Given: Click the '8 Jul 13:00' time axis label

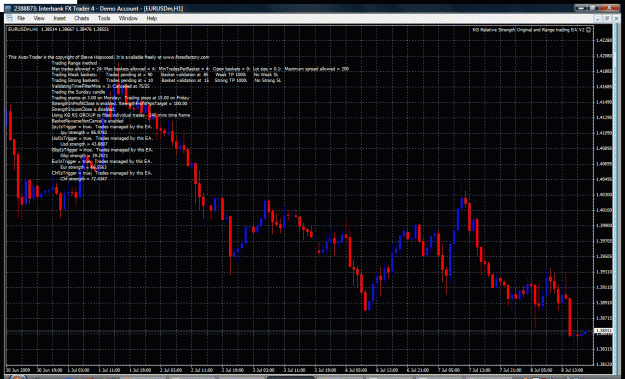Looking at the screenshot, I should [x=572, y=370].
